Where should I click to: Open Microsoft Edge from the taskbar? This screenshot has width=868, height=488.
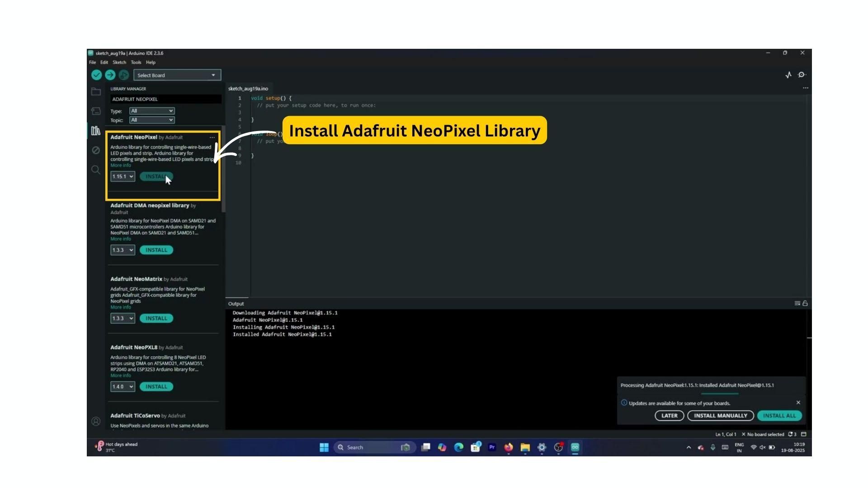(x=459, y=447)
